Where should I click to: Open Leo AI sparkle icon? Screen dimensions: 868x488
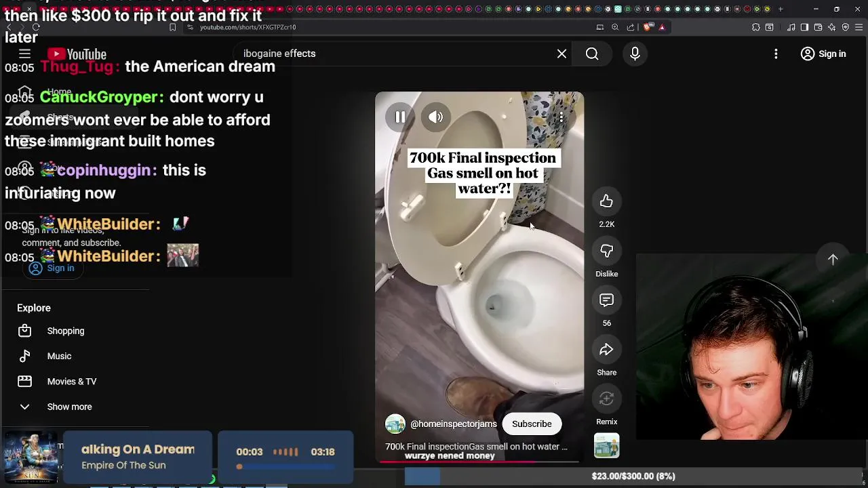(x=832, y=27)
